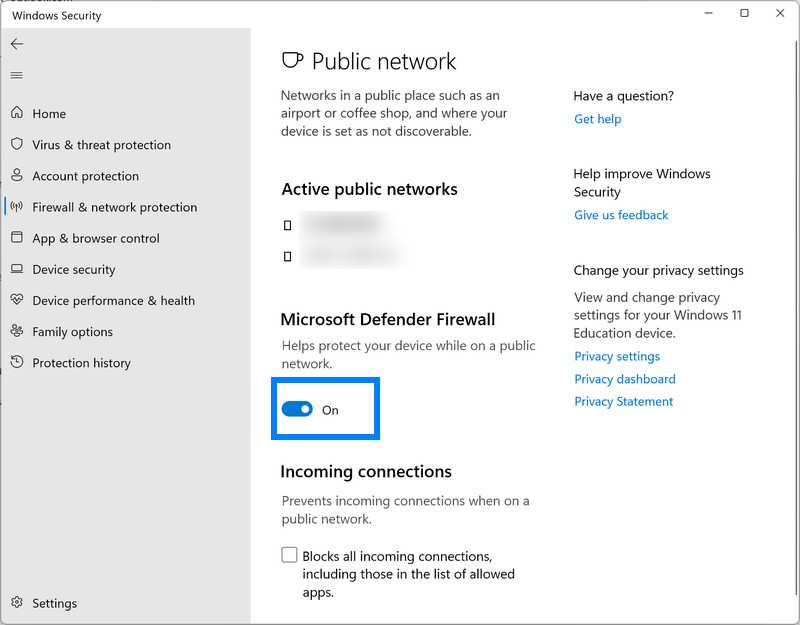The height and width of the screenshot is (625, 800).
Task: Open Device performance & health
Action: (x=113, y=301)
